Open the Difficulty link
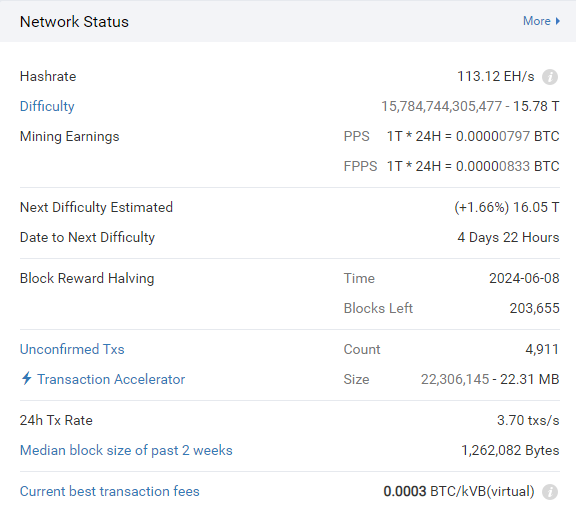576x518 pixels. (x=47, y=106)
